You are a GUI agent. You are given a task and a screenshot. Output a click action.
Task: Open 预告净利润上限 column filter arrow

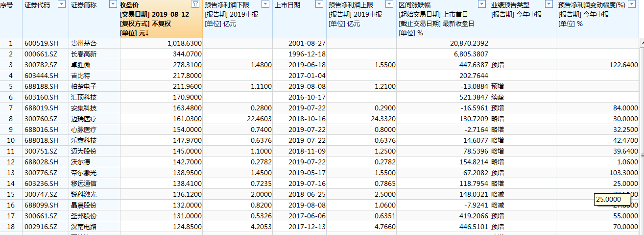point(389,4)
